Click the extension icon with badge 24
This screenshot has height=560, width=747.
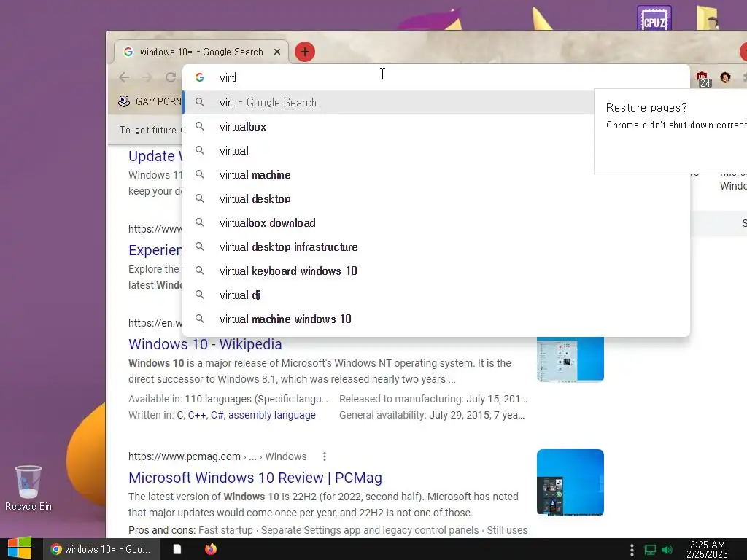[703, 79]
